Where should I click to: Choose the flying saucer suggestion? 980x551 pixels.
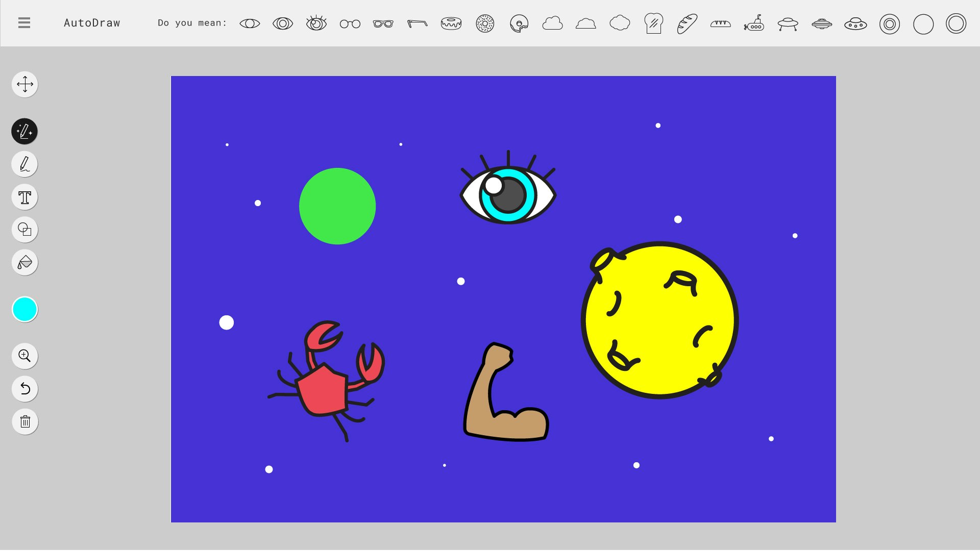(x=788, y=23)
